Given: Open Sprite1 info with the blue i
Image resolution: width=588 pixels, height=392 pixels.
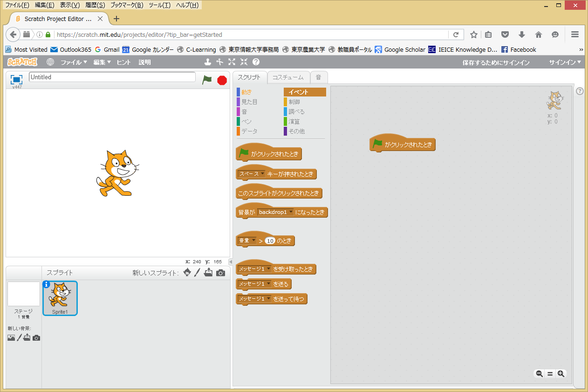Looking at the screenshot, I should [x=46, y=284].
